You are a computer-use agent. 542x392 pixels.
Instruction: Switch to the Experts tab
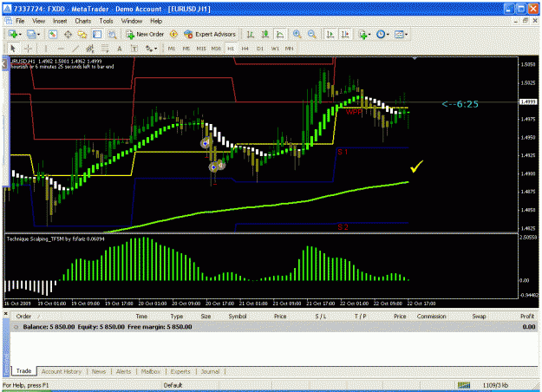click(x=180, y=371)
